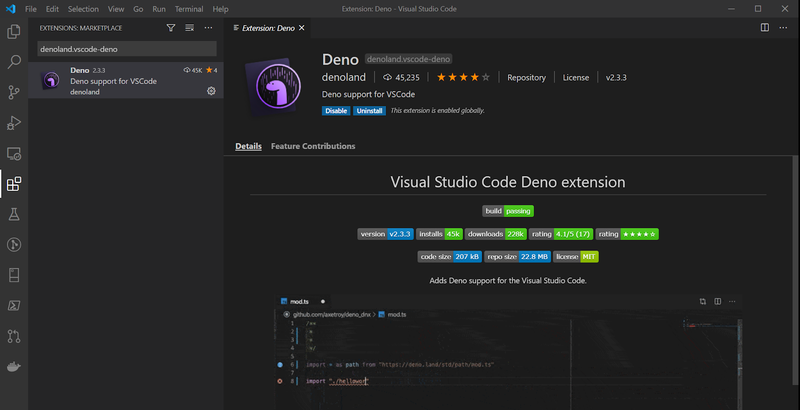This screenshot has height=410, width=800.
Task: Click the Disable button for Deno
Action: coord(336,110)
